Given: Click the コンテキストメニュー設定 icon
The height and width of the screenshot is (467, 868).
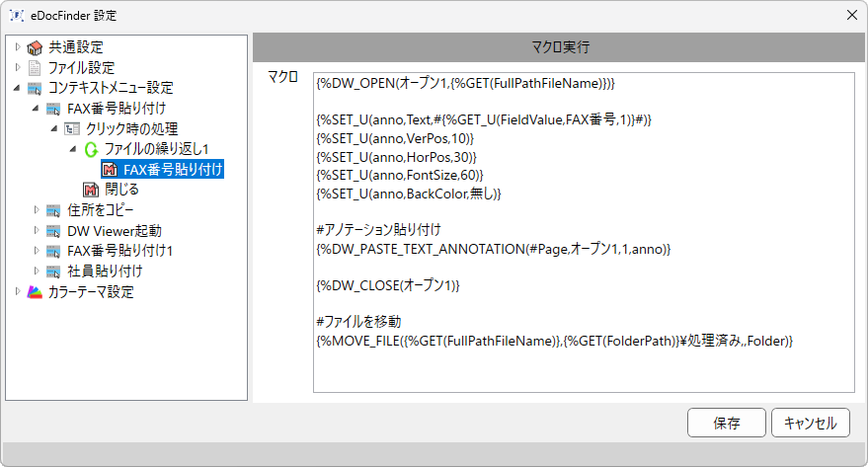Looking at the screenshot, I should pos(35,88).
